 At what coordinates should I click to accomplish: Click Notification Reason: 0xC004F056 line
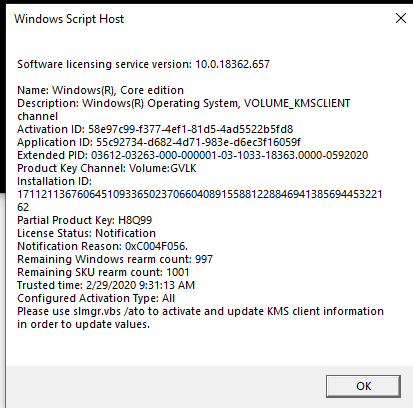pos(103,246)
